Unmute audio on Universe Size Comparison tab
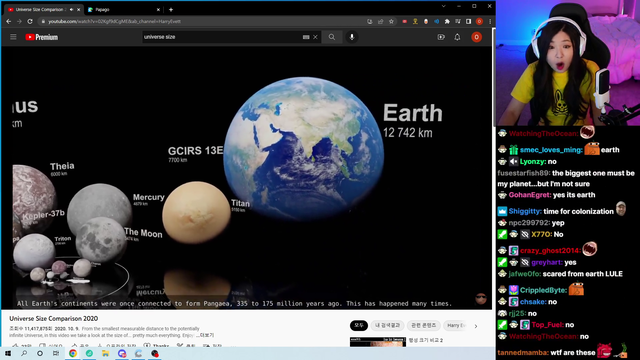This screenshot has height=360, width=640. coord(71,9)
